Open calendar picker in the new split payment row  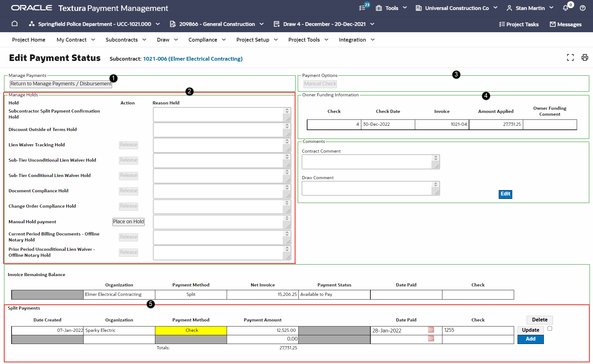coord(431,339)
